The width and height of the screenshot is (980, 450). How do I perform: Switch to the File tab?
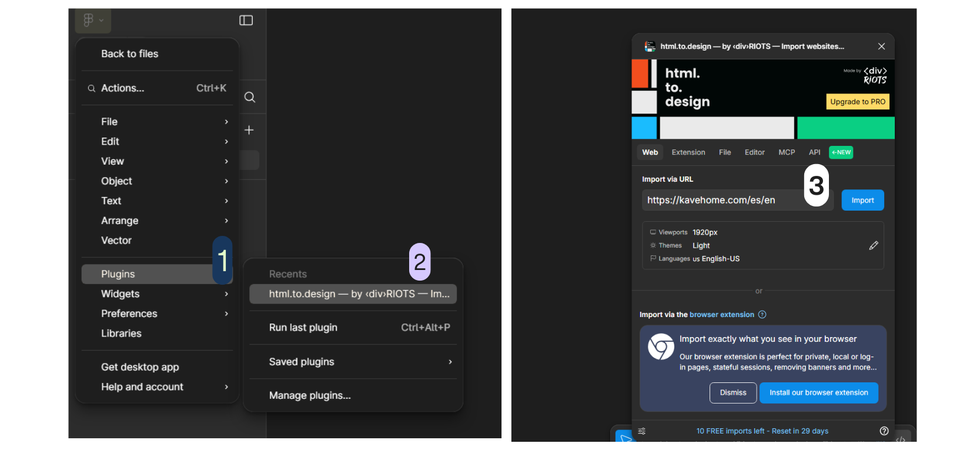tap(725, 152)
